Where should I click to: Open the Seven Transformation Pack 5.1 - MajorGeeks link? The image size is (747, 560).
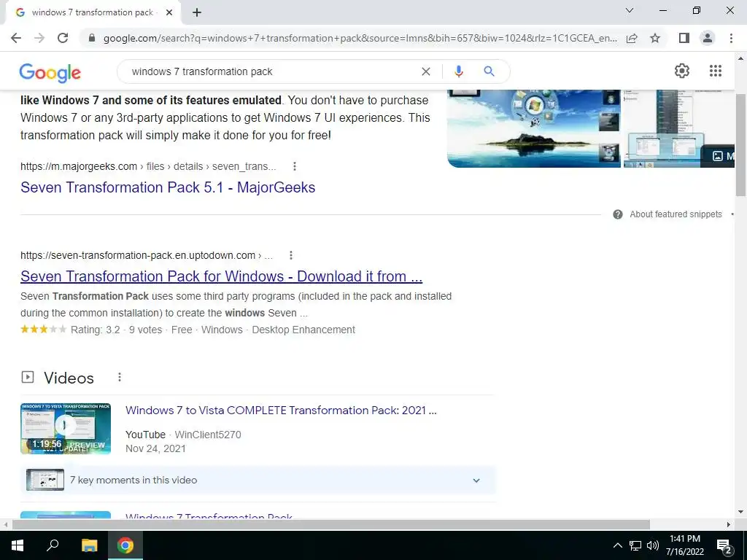coord(168,187)
